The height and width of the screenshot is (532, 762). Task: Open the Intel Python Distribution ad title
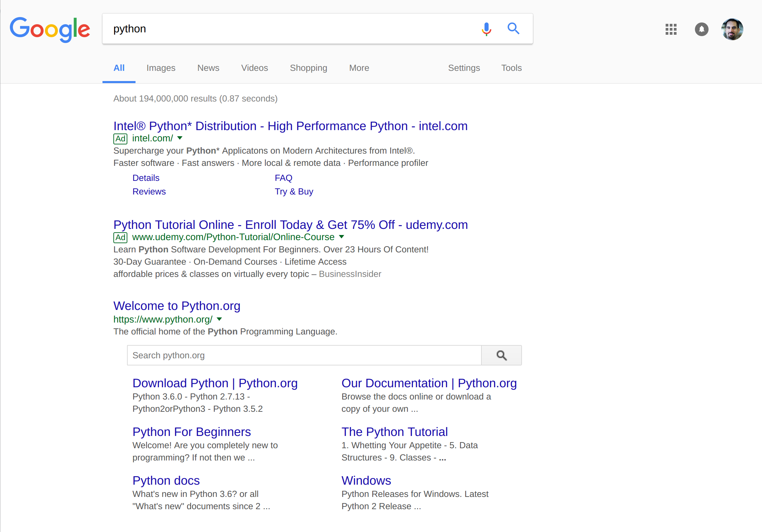tap(290, 126)
